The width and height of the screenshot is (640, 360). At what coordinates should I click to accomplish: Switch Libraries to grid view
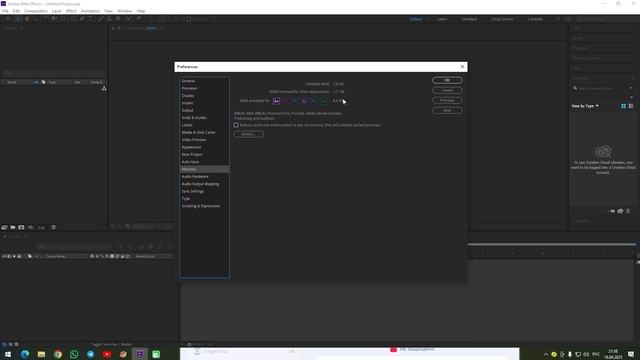coord(623,106)
